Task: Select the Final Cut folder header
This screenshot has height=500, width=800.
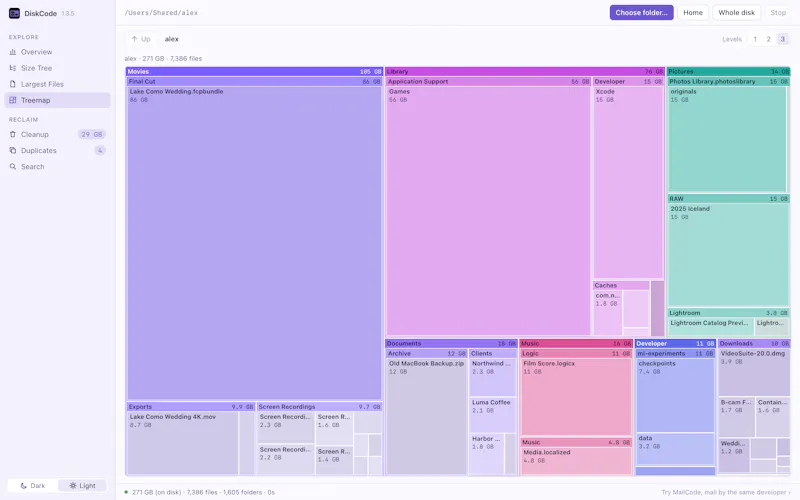Action: coord(254,81)
